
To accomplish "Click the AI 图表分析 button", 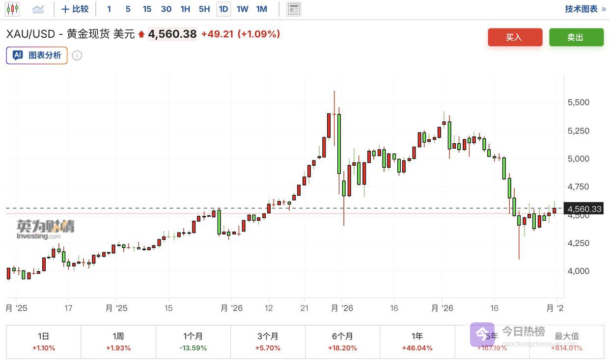I will point(37,55).
